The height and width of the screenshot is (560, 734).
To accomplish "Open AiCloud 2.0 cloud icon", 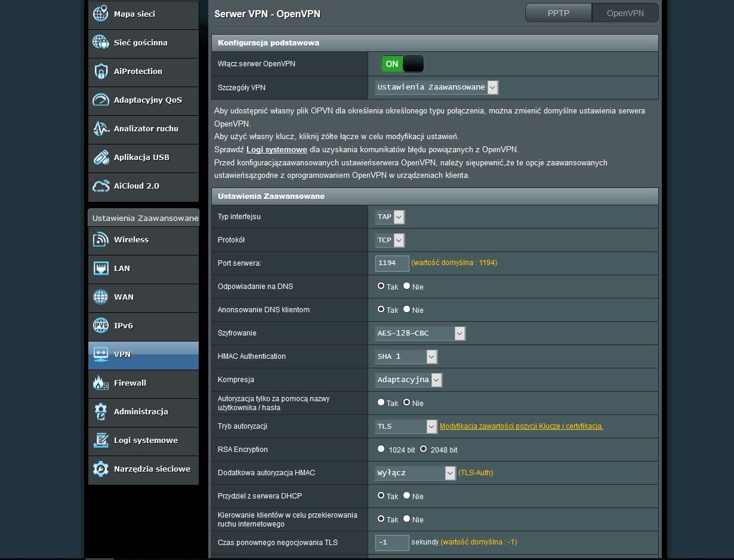I will coord(101,186).
